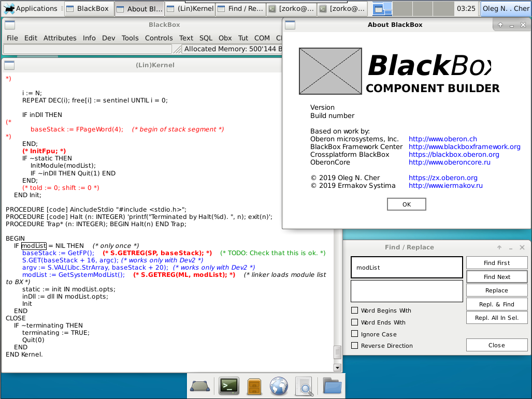Open the http://www.blackboxframework.org link

465,147
